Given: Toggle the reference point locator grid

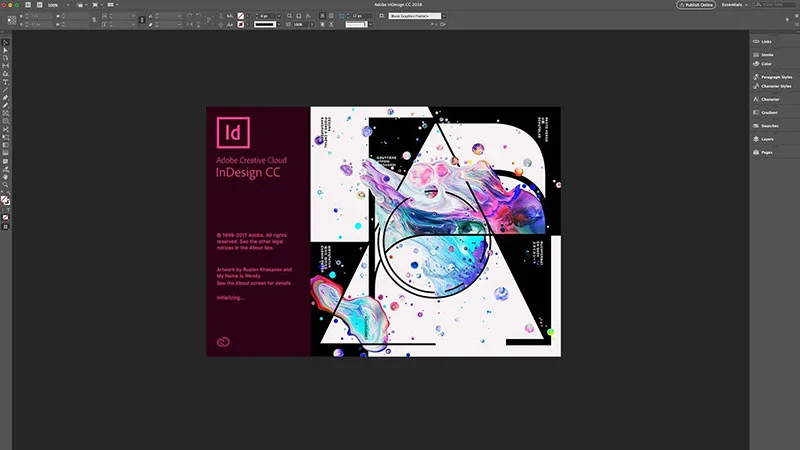Looking at the screenshot, I should pyautogui.click(x=12, y=20).
